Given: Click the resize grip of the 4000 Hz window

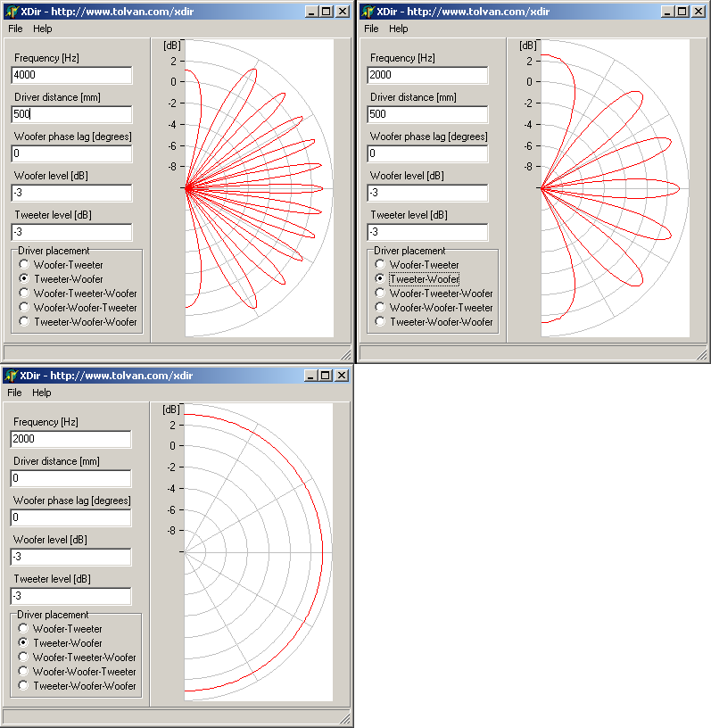Looking at the screenshot, I should pyautogui.click(x=346, y=355).
